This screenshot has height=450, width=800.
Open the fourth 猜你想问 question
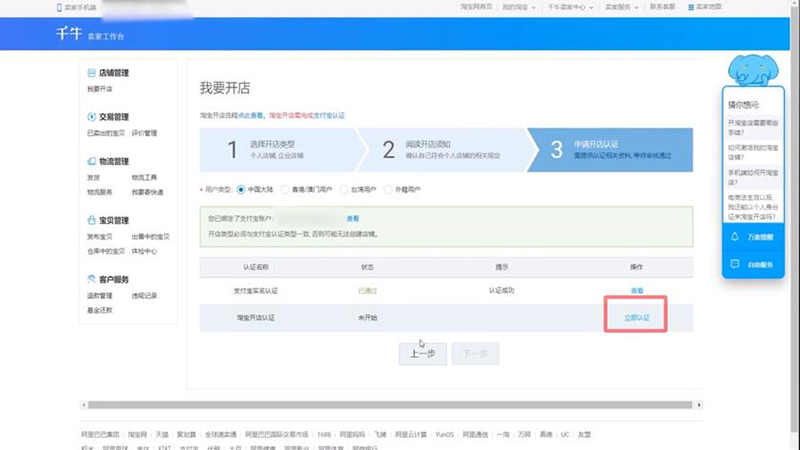tap(753, 207)
